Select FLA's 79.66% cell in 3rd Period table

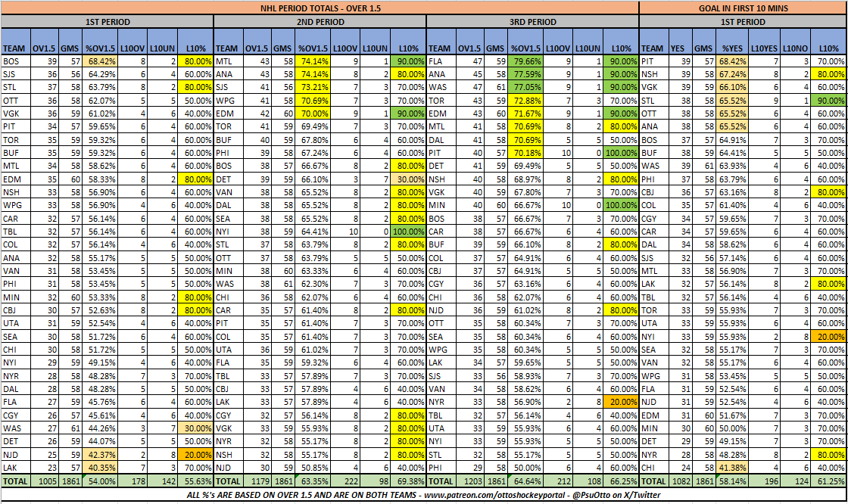pos(525,61)
